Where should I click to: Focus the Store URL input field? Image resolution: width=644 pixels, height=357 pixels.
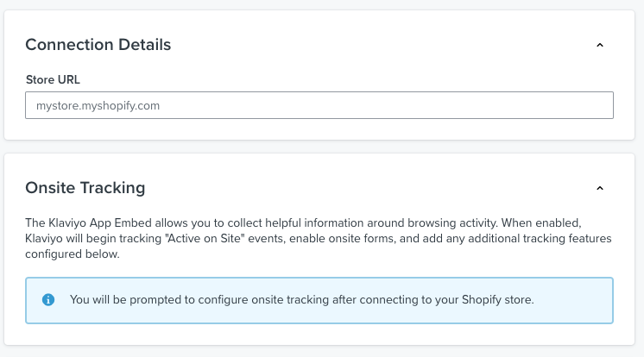click(319, 105)
